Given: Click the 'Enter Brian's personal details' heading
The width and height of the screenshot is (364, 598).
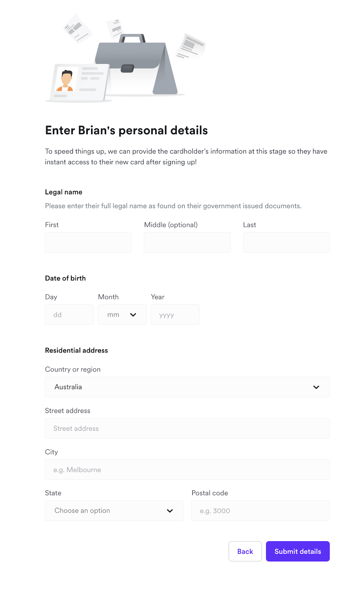Looking at the screenshot, I should point(127,130).
